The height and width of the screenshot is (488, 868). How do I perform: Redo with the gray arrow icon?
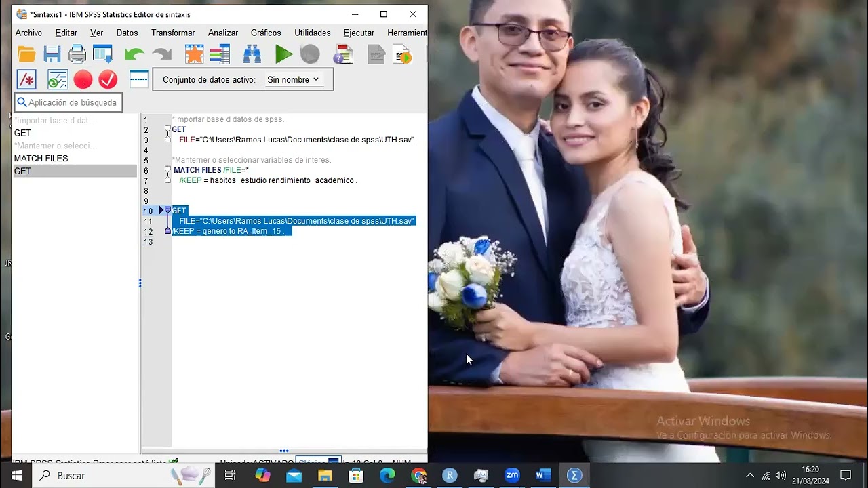[162, 55]
